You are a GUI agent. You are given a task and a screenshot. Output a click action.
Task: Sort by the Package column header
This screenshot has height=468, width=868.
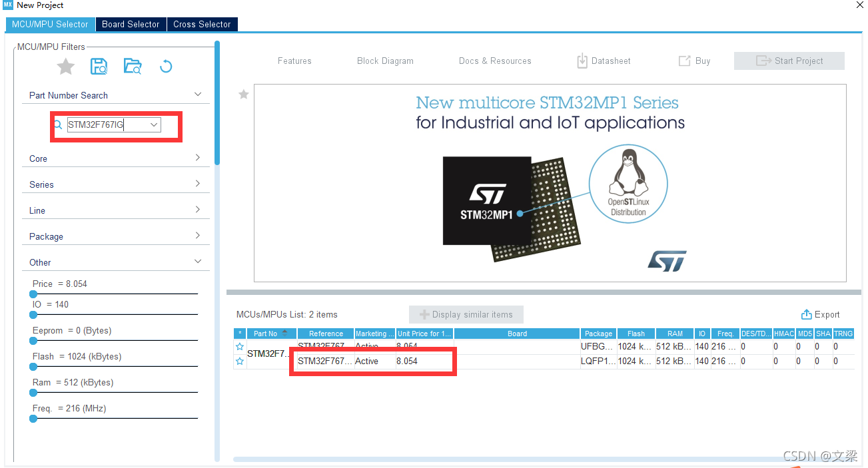pos(598,334)
